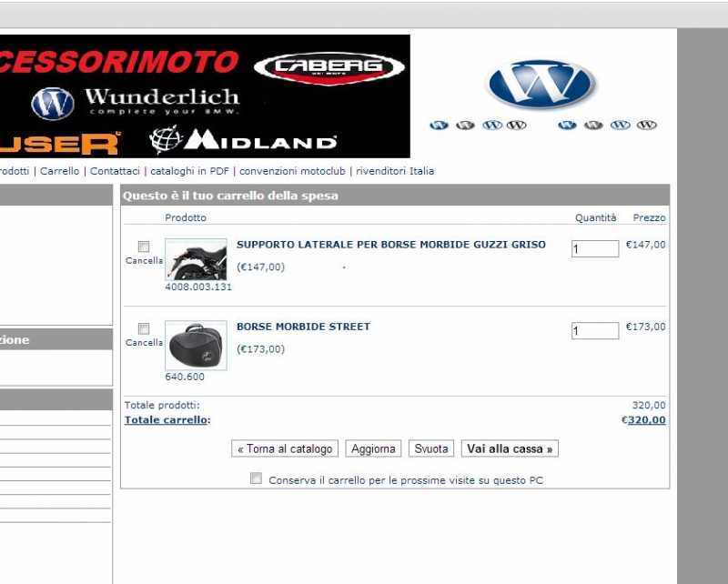Open rivenditori Italia menu link
Image resolution: width=728 pixels, height=584 pixels.
[x=395, y=171]
